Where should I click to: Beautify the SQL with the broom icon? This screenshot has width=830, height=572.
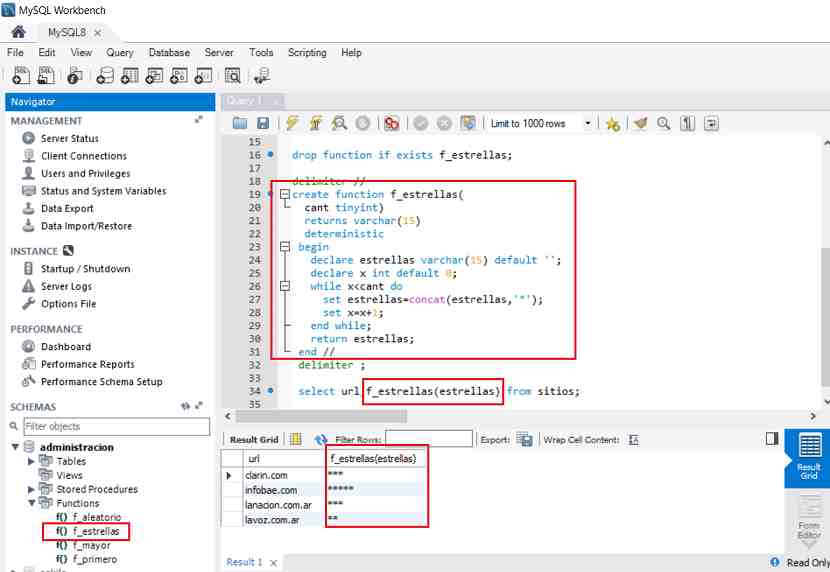pyautogui.click(x=640, y=123)
